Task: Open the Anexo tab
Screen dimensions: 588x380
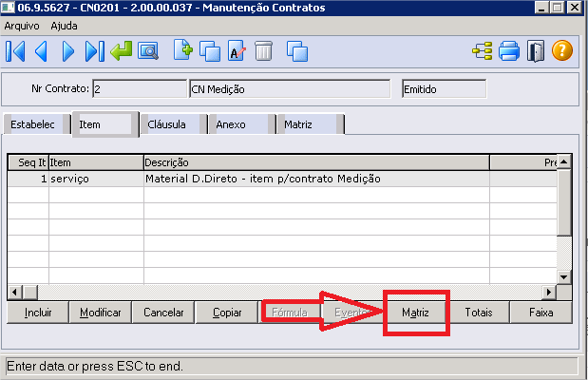Action: point(242,124)
